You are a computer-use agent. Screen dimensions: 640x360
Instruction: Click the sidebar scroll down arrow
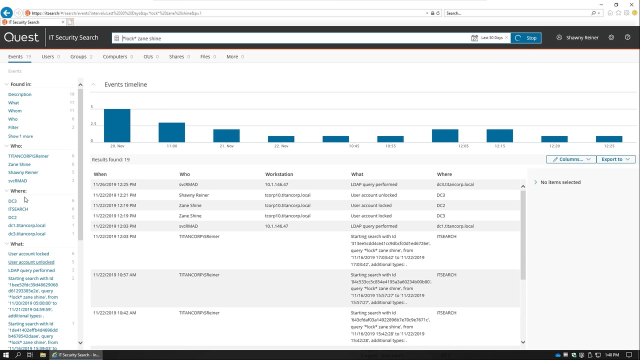click(80, 343)
